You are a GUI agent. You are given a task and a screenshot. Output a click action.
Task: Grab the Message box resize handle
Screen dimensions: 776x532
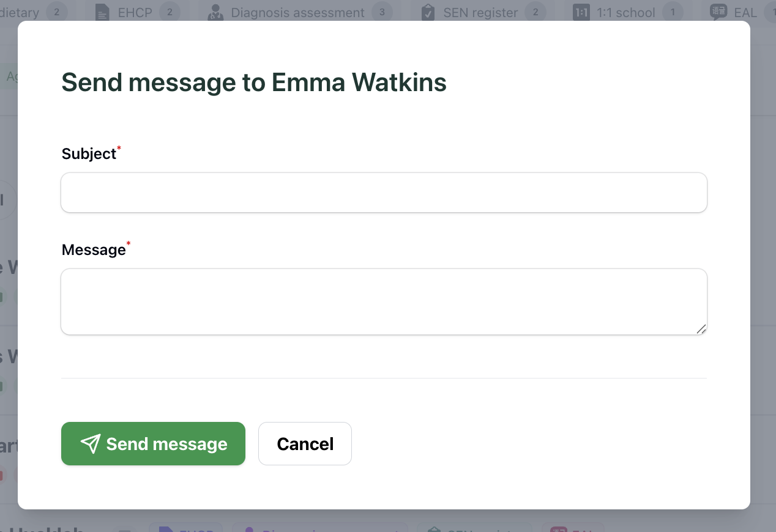click(701, 329)
